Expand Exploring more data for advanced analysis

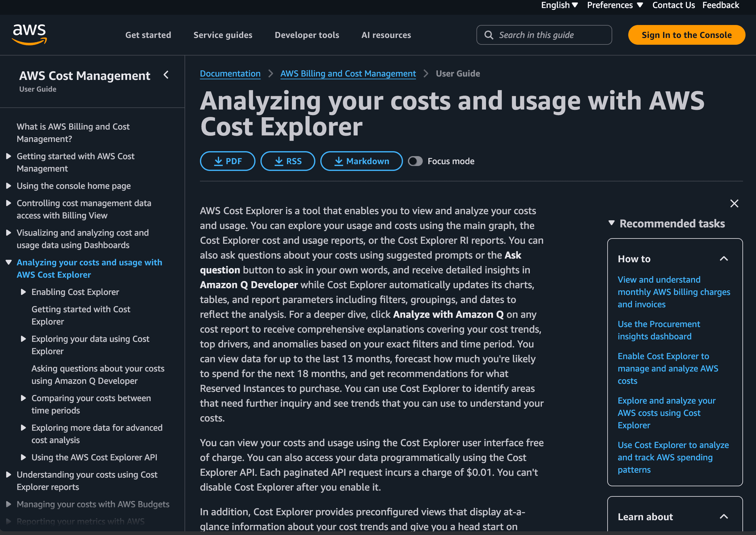click(x=23, y=428)
